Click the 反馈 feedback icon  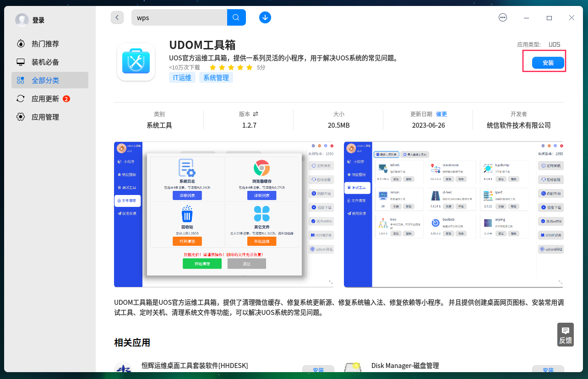pyautogui.click(x=565, y=334)
